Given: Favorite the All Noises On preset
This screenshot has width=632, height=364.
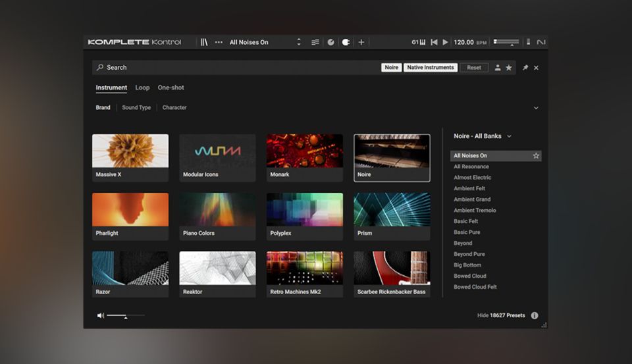Looking at the screenshot, I should 536,156.
